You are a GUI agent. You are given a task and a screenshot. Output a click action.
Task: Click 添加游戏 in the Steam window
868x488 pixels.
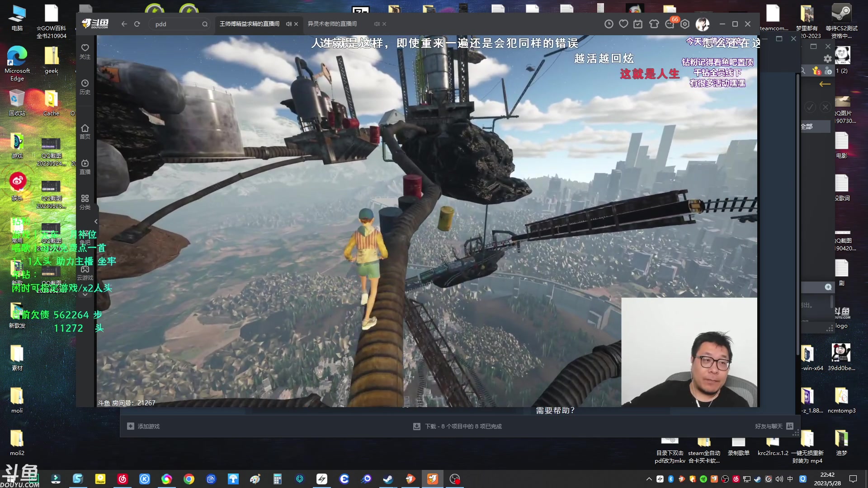[x=143, y=426]
